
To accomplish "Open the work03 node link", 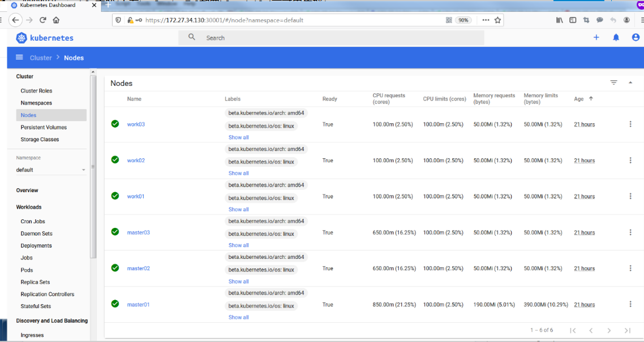I will [x=136, y=124].
